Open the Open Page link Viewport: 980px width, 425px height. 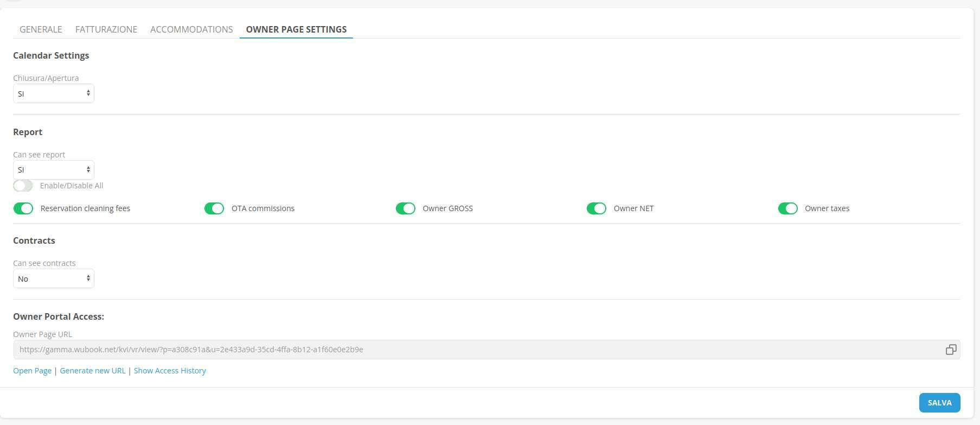(x=32, y=371)
